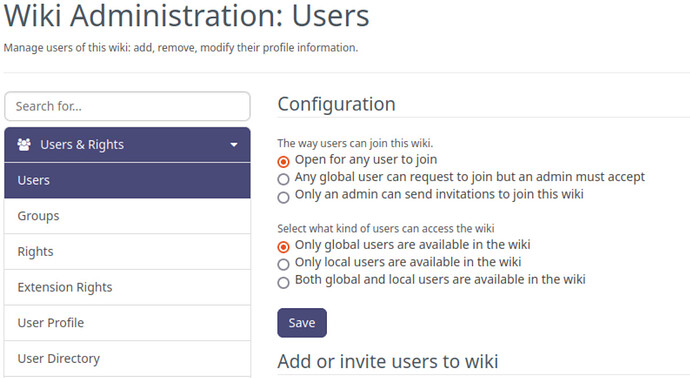The image size is (690, 378).
Task: Open the Users menu item
Action: pyautogui.click(x=127, y=180)
